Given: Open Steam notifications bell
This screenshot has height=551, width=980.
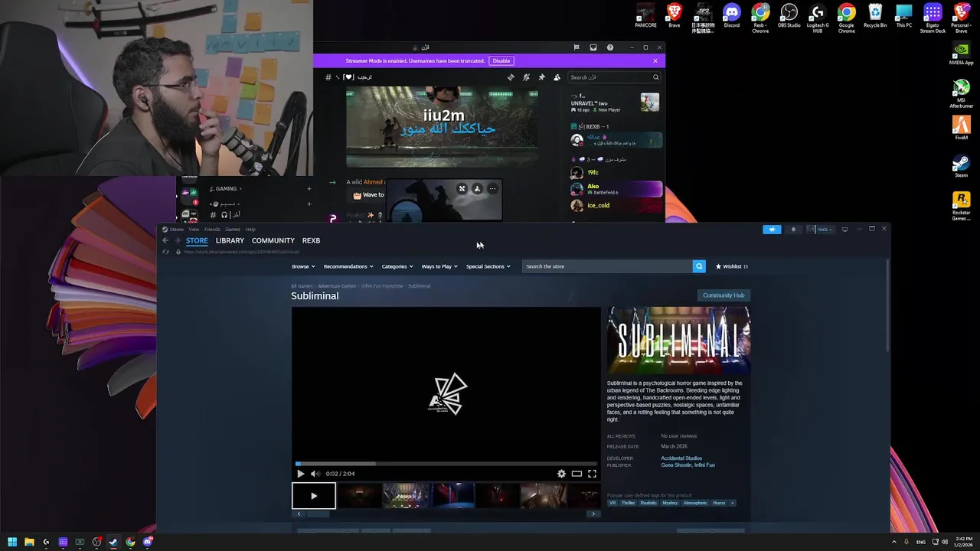Looking at the screenshot, I should (x=793, y=229).
